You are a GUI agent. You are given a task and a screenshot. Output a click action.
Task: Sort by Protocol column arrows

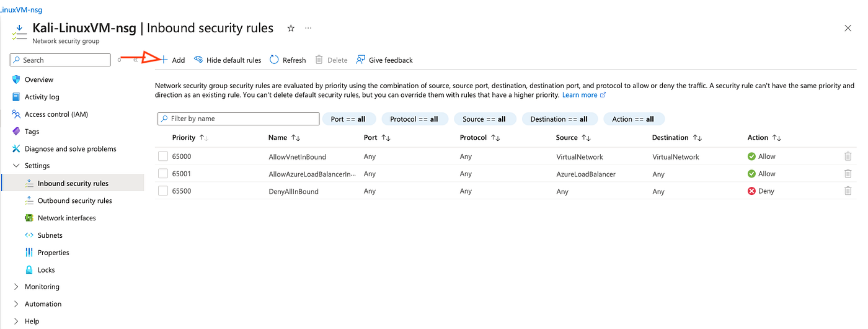(x=495, y=138)
